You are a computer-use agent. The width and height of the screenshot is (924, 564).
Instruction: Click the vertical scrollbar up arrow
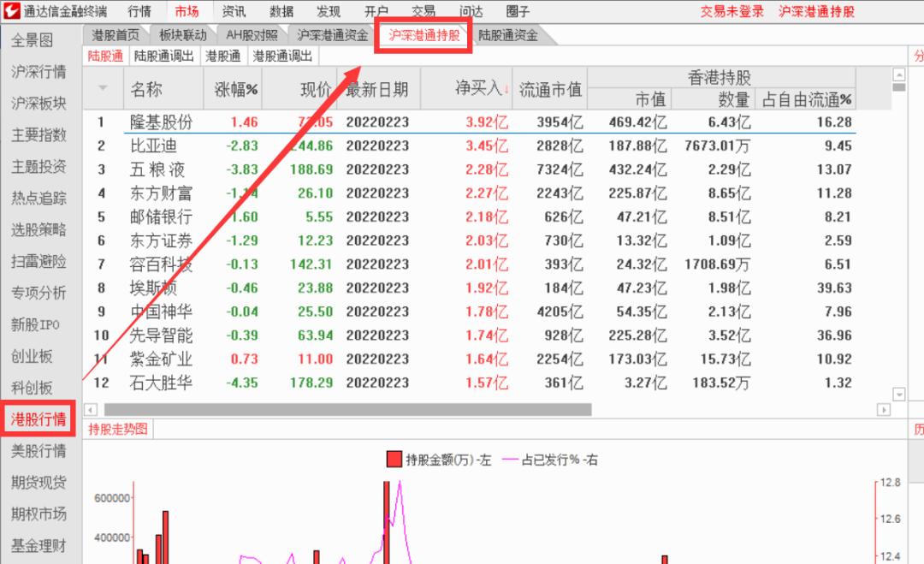(899, 74)
